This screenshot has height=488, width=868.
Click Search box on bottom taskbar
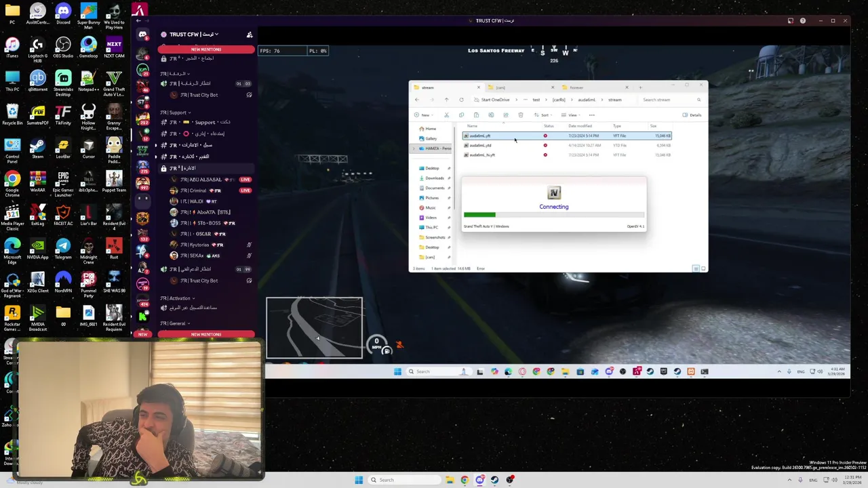coord(404,480)
